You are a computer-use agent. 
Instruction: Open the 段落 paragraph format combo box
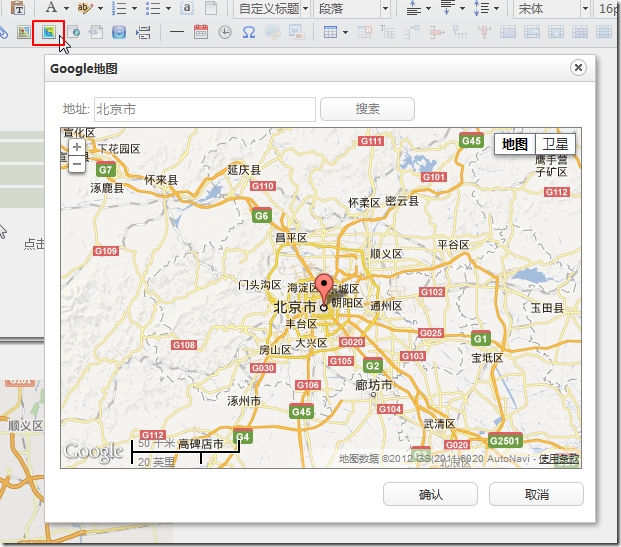(x=352, y=8)
